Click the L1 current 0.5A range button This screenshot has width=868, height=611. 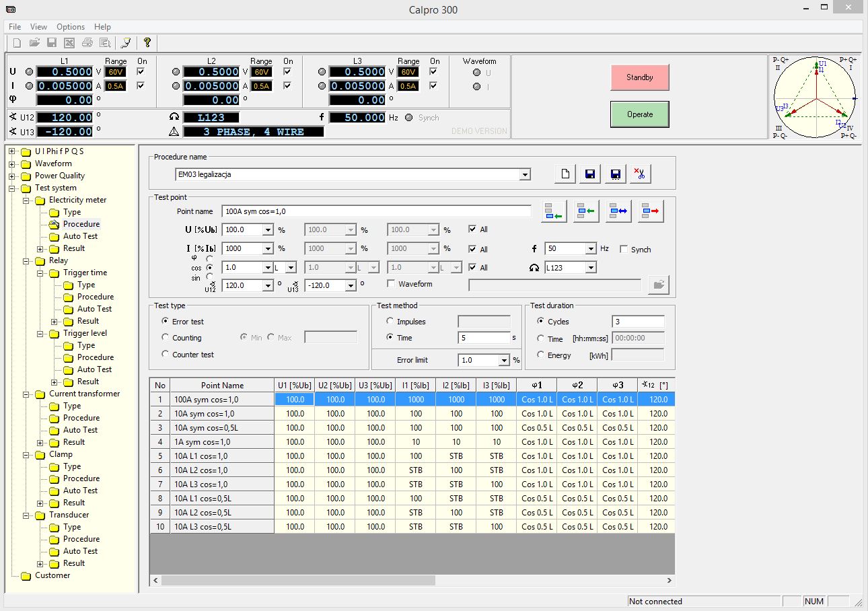click(x=116, y=86)
